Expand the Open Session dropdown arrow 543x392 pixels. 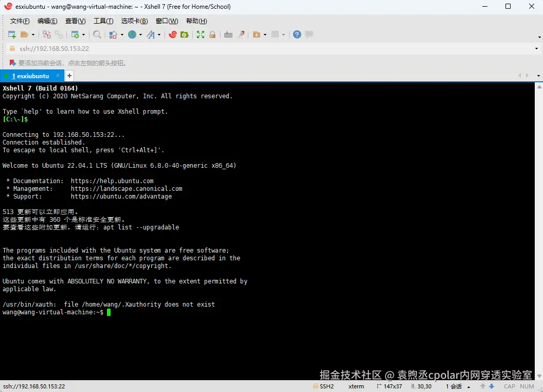click(x=33, y=34)
